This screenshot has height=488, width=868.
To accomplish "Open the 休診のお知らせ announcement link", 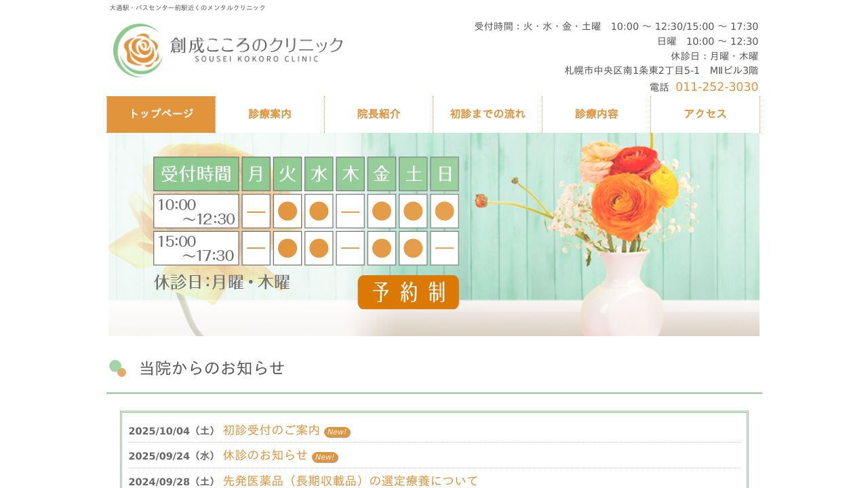I will tap(265, 455).
